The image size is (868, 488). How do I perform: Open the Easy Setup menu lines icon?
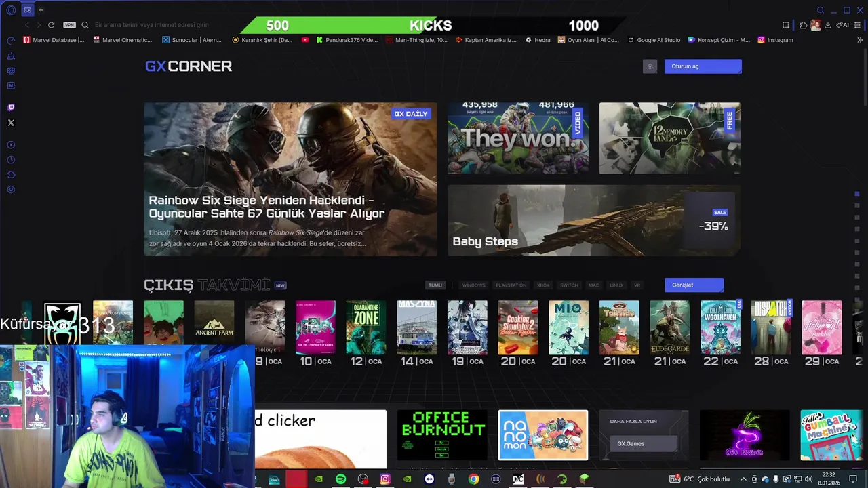pyautogui.click(x=858, y=25)
